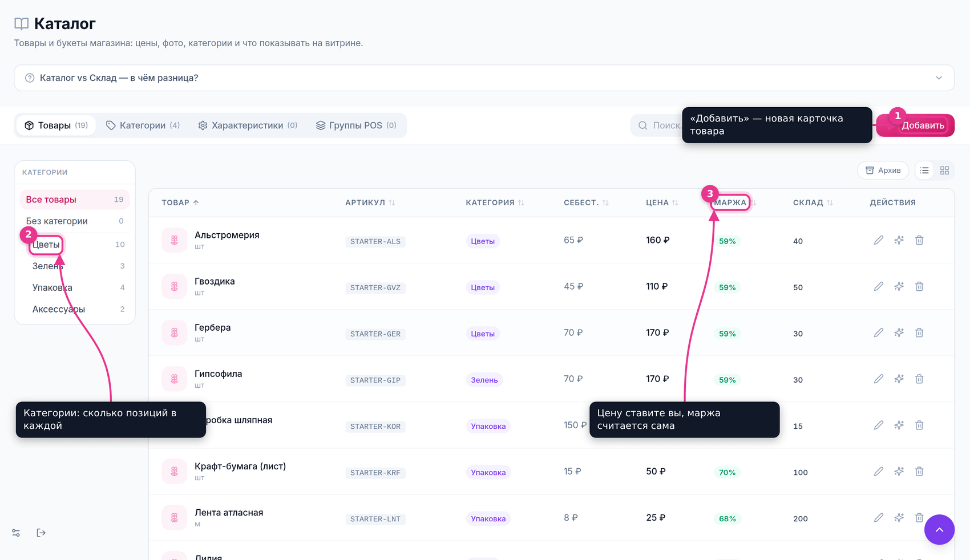The width and height of the screenshot is (970, 560).
Task: Click the logout icon at the bottom left
Action: click(41, 533)
